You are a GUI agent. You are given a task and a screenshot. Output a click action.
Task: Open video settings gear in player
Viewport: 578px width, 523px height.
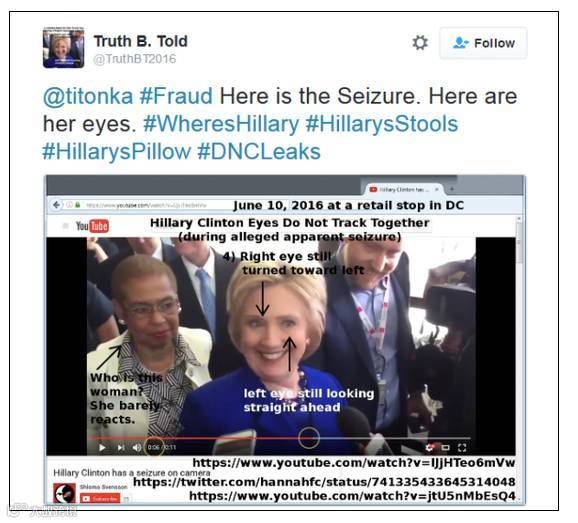pyautogui.click(x=429, y=447)
